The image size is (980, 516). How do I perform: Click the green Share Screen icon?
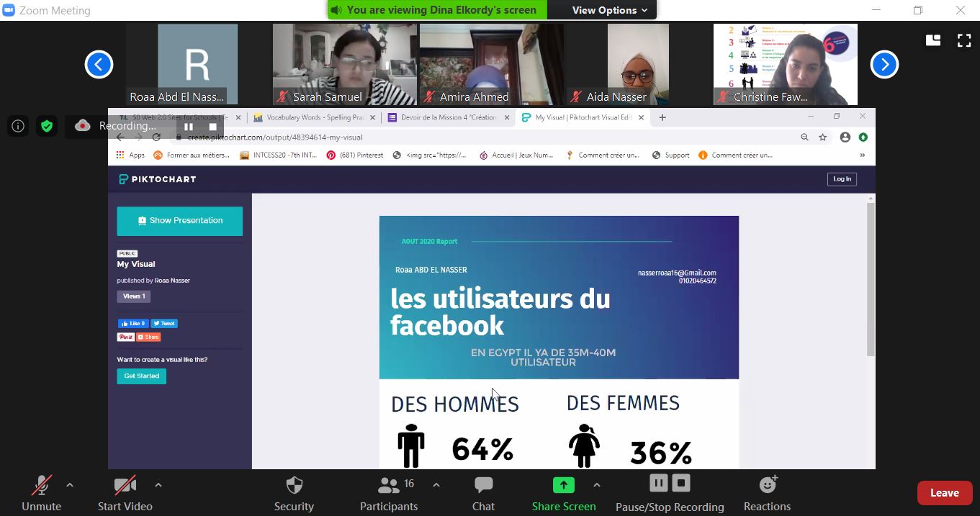point(563,485)
